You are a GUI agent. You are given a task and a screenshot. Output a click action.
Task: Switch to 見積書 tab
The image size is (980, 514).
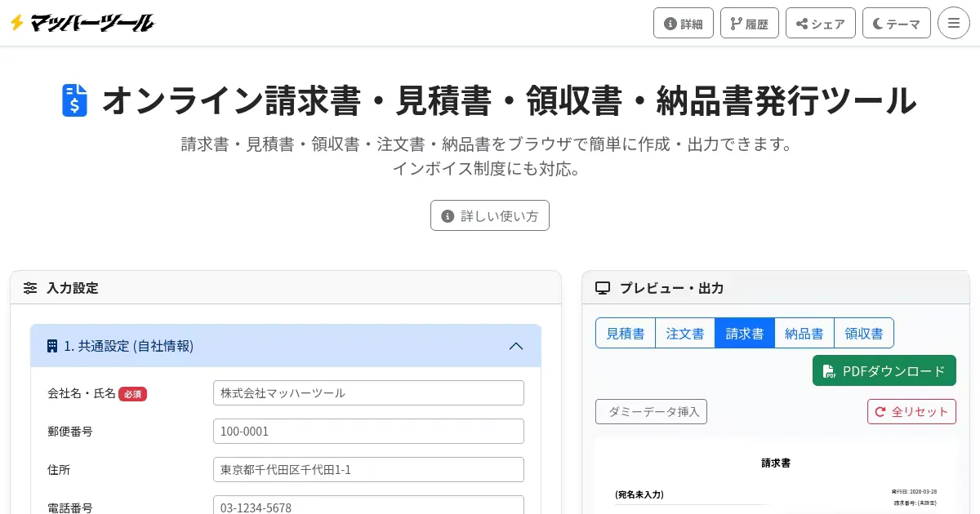pyautogui.click(x=626, y=333)
